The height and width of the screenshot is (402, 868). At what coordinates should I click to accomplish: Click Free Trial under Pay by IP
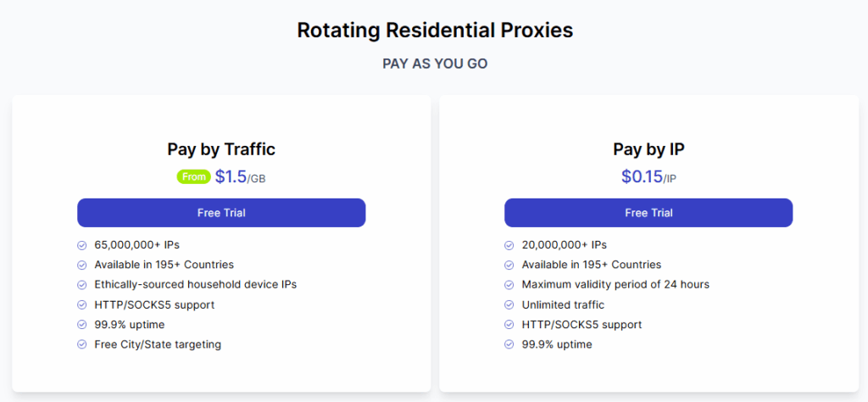(648, 213)
